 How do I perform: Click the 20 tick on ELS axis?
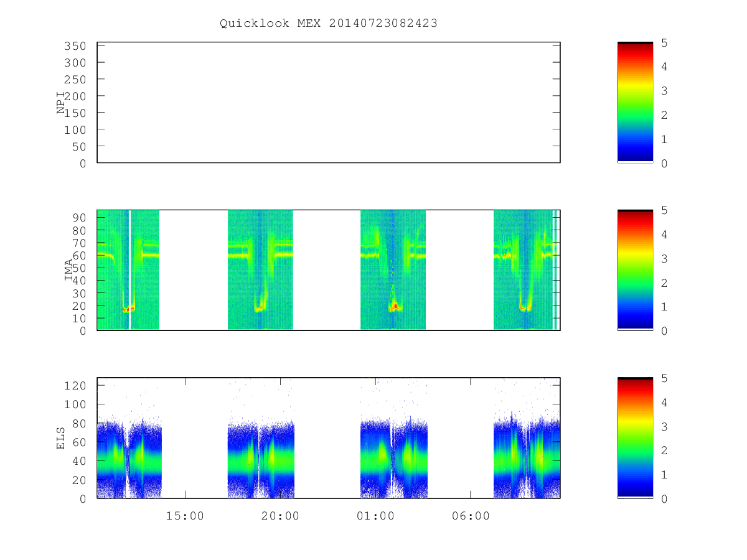[x=79, y=480]
